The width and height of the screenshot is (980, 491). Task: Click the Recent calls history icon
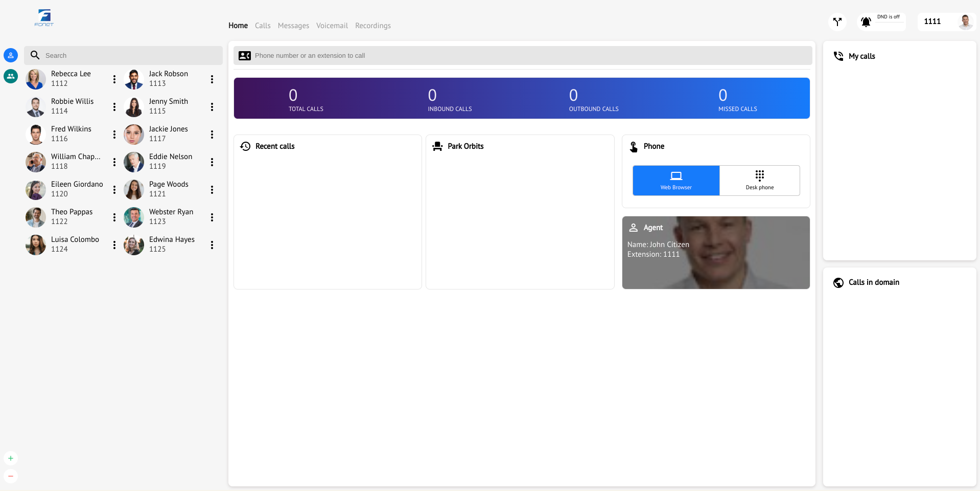click(x=245, y=146)
